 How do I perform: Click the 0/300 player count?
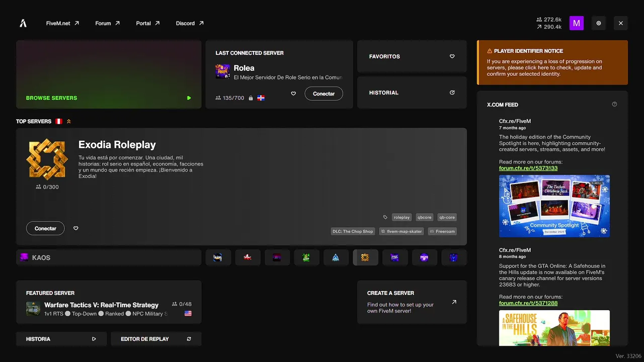click(47, 187)
